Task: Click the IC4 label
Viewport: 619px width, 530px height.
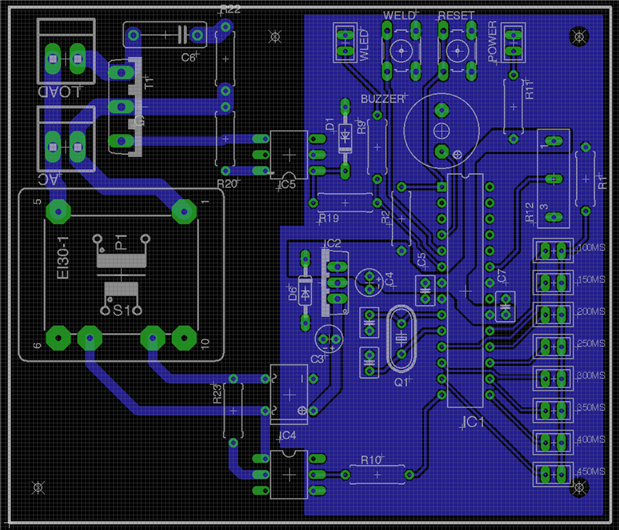Action: (x=287, y=435)
